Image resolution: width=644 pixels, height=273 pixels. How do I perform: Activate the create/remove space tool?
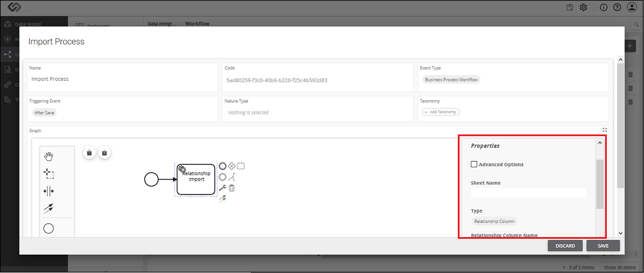click(x=49, y=191)
